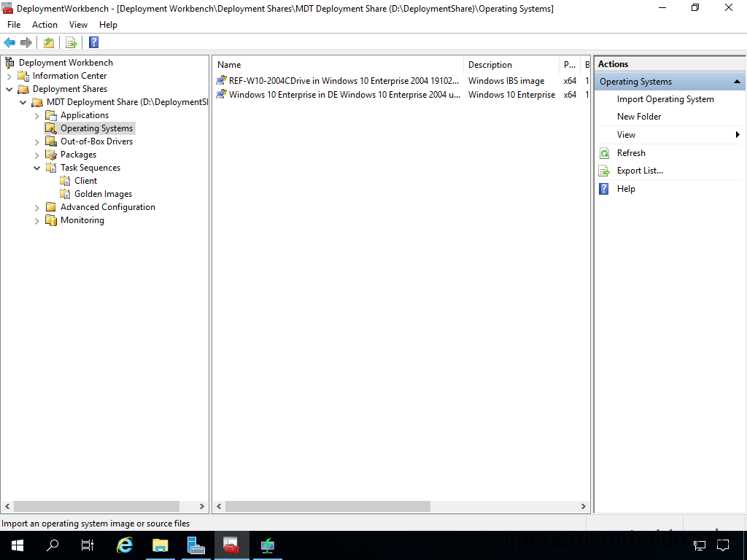
Task: Click the Applications folder icon in tree
Action: [51, 115]
